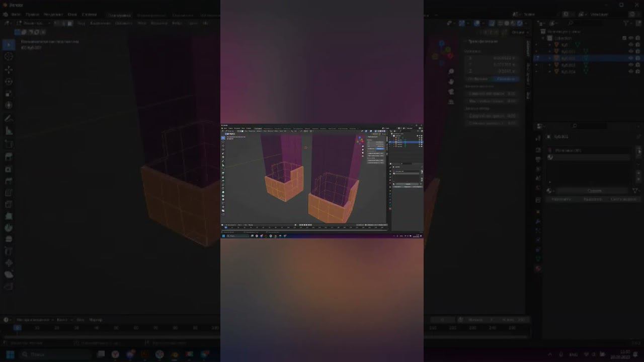Select the Inset Faces tool in sharp Blender window

(x=223, y=177)
